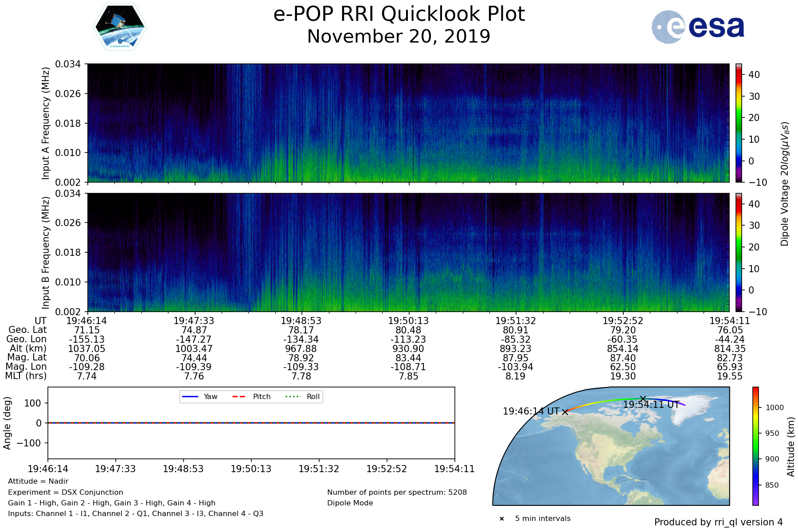Viewport: 798px width, 532px height.
Task: Click the 5 min intervals legend marker
Action: [502, 519]
